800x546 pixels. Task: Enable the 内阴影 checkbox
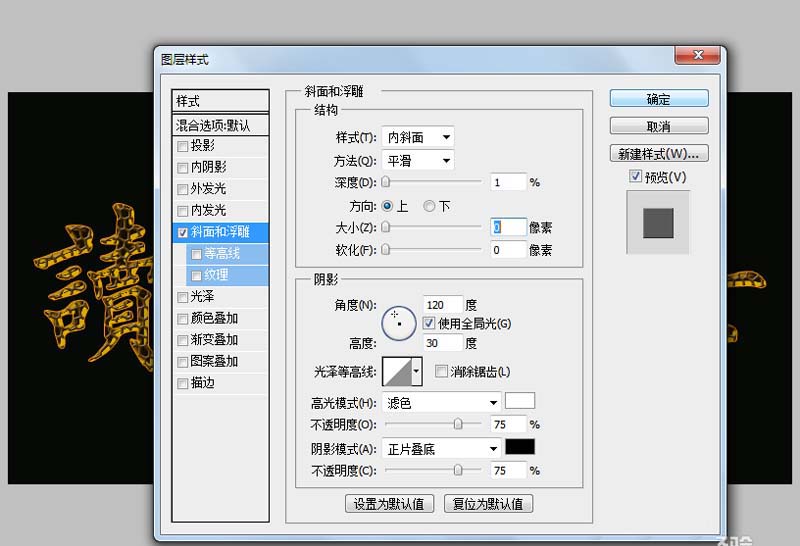[x=182, y=168]
